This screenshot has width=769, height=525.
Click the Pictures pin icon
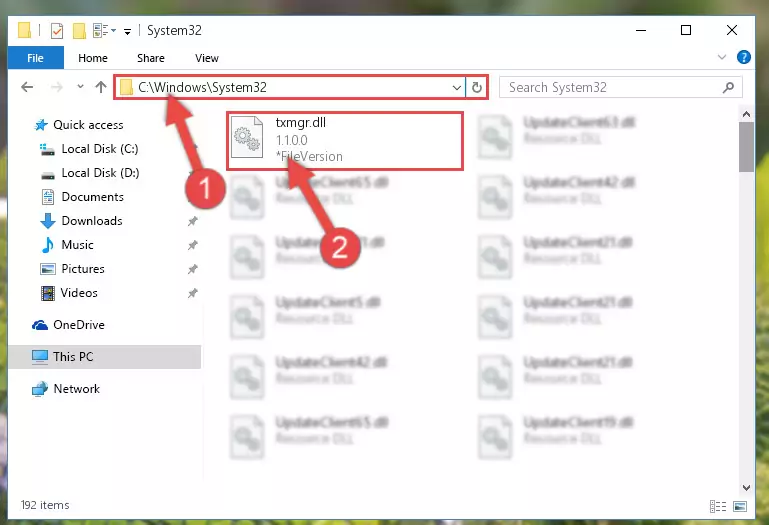coord(193,269)
